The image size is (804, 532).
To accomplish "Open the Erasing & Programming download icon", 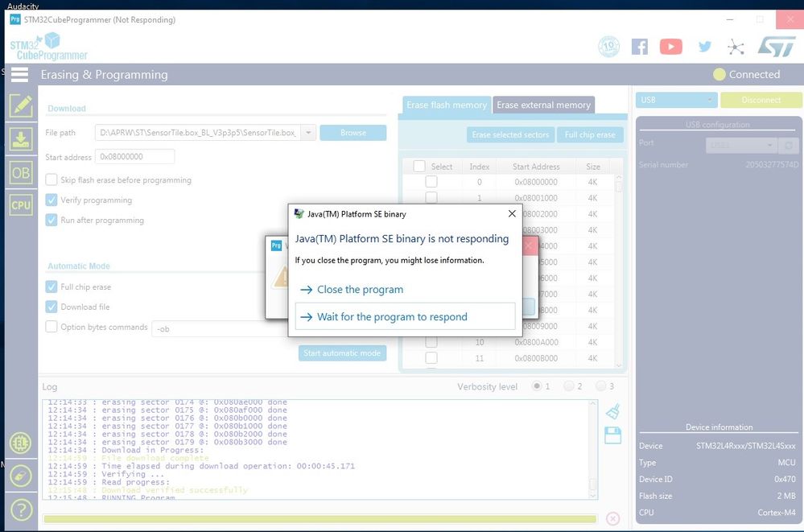I will [21, 139].
